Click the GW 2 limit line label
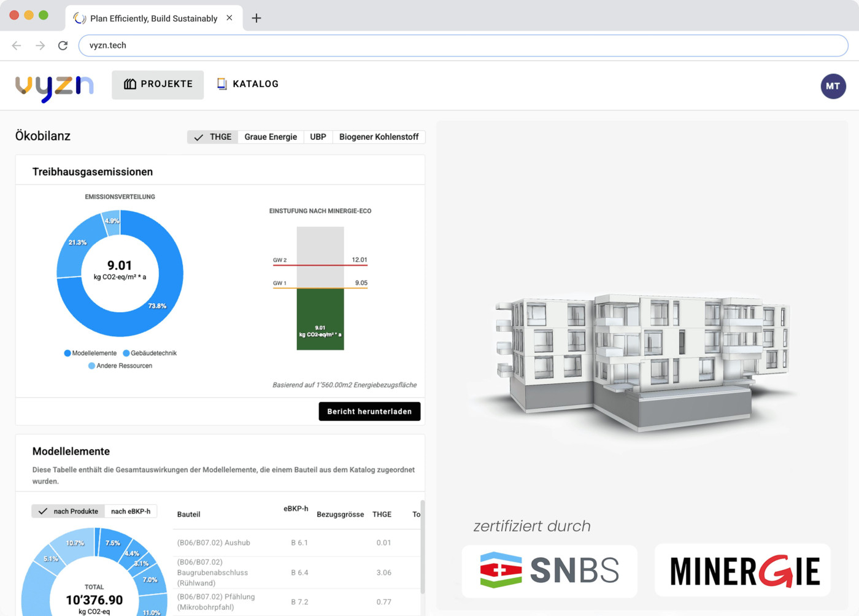Viewport: 859px width, 616px height. tap(280, 260)
